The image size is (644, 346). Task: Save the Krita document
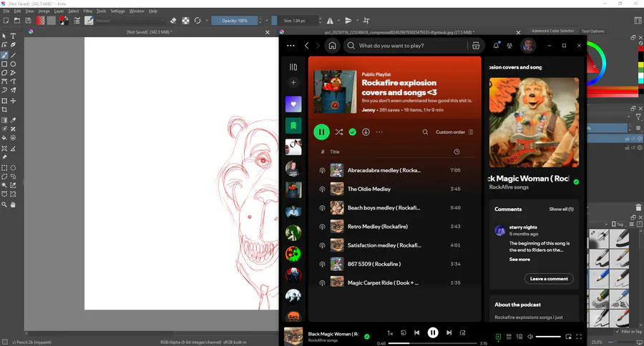(28, 21)
